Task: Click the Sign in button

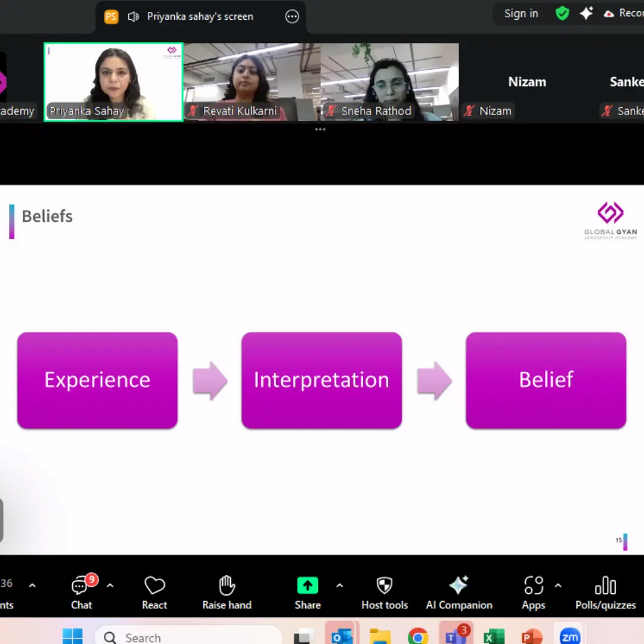Action: coord(521,14)
